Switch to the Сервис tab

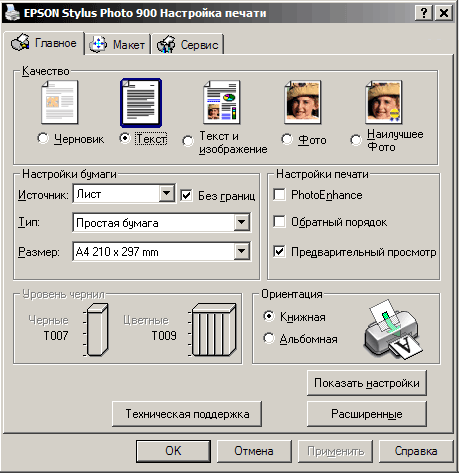188,44
